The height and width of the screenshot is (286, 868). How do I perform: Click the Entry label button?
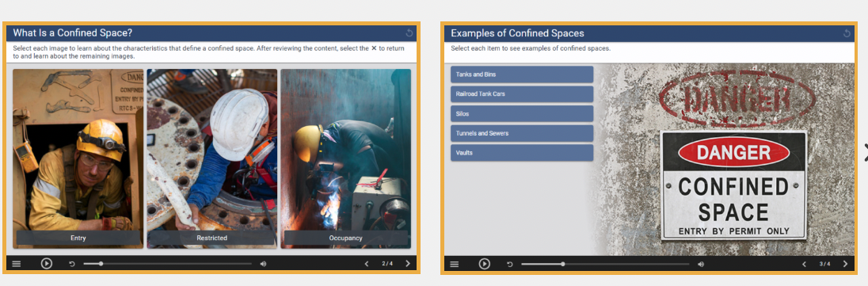pyautogui.click(x=78, y=238)
